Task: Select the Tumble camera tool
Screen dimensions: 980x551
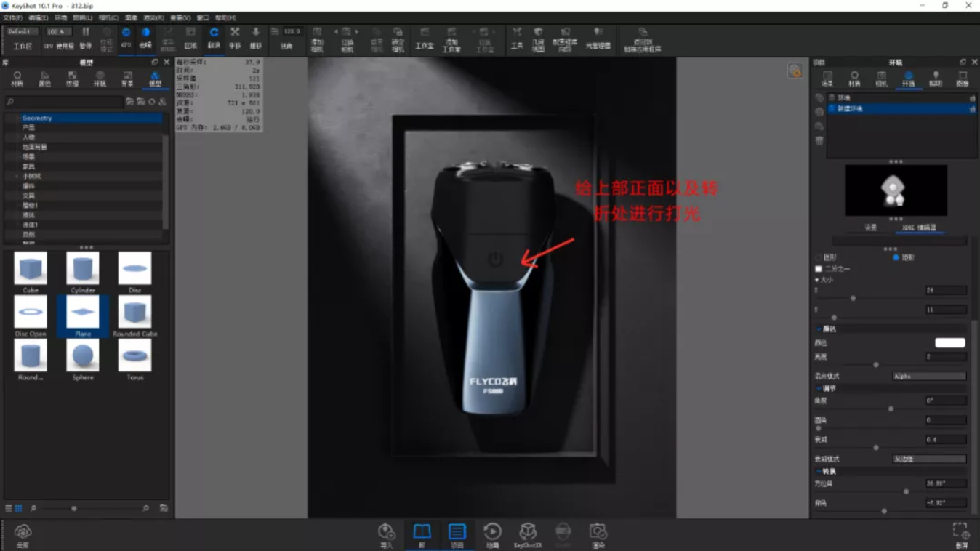Action: pyautogui.click(x=214, y=38)
